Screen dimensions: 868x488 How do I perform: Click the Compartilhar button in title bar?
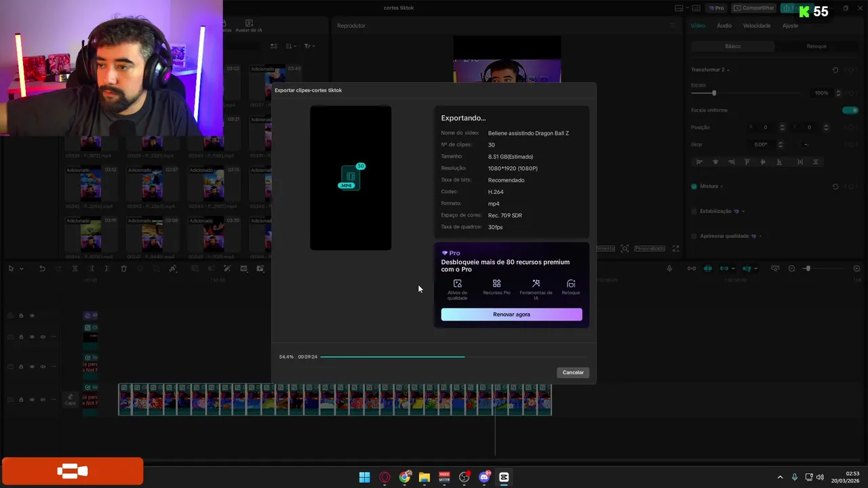[753, 8]
